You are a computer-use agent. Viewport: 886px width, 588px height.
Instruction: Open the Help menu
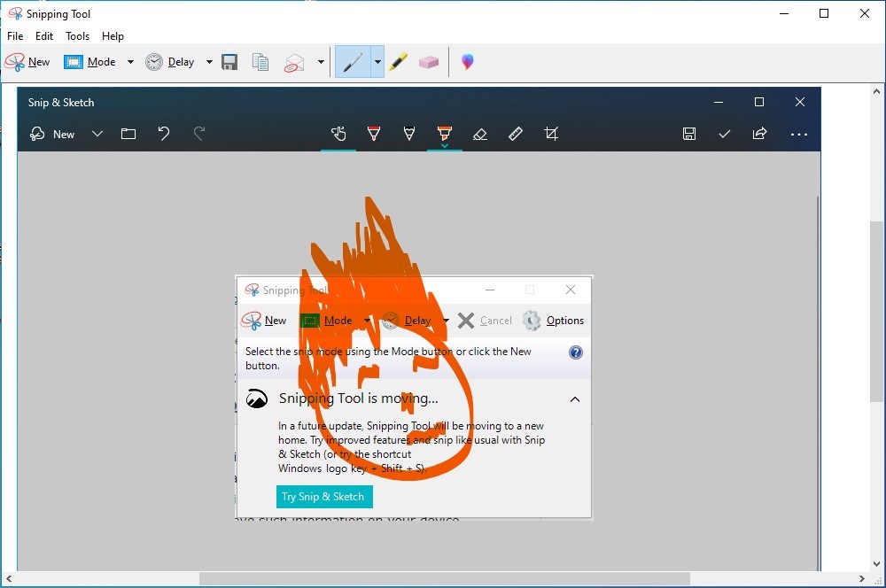coord(113,36)
